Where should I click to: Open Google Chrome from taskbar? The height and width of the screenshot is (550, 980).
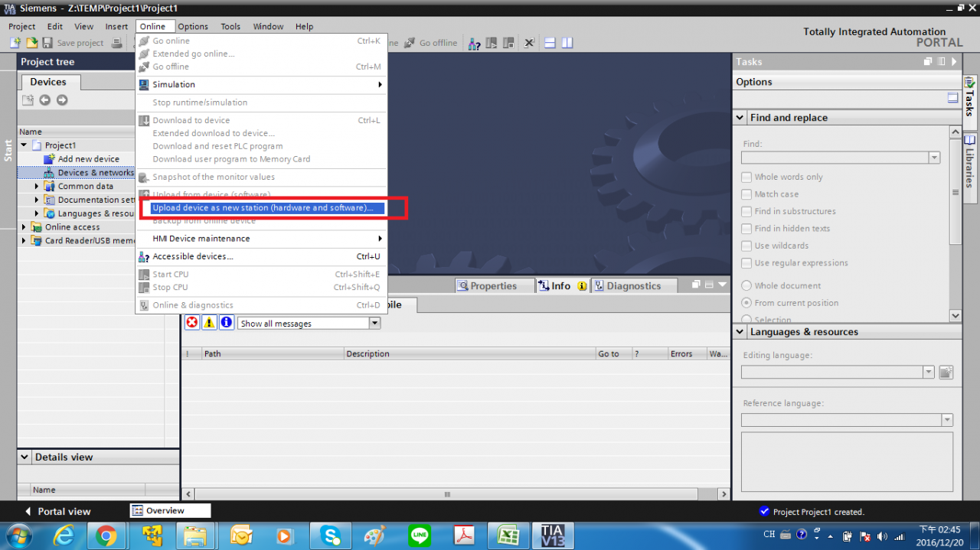(x=106, y=535)
